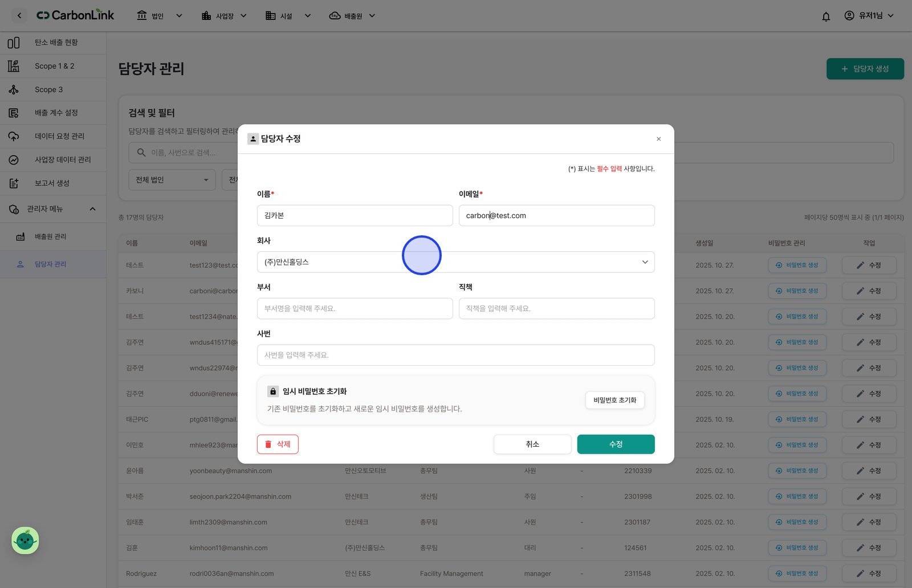Open 보고서 생성 in the sidebar
912x588 pixels.
click(53, 183)
